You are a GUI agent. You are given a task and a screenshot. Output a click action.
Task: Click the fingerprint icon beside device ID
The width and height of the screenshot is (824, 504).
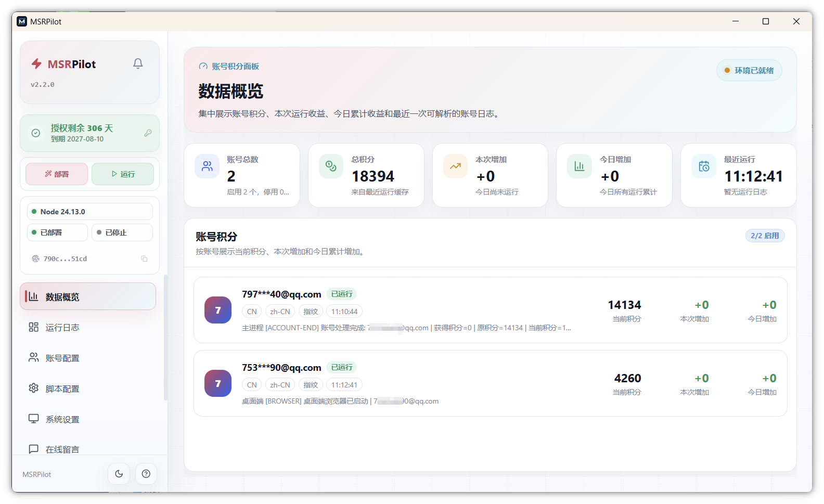[35, 259]
